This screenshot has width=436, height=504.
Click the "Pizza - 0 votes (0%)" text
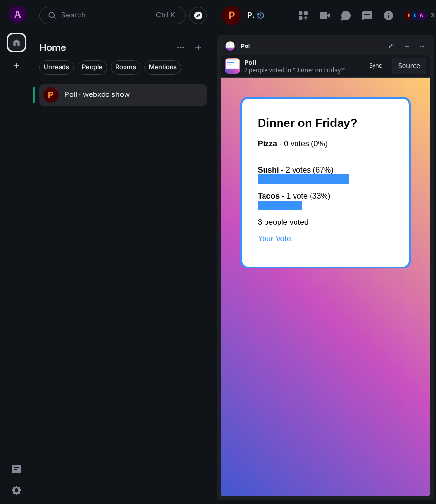[293, 143]
